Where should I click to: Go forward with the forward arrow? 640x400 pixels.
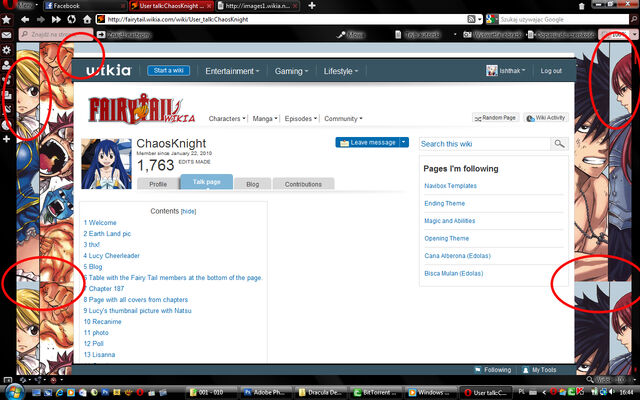[40, 19]
